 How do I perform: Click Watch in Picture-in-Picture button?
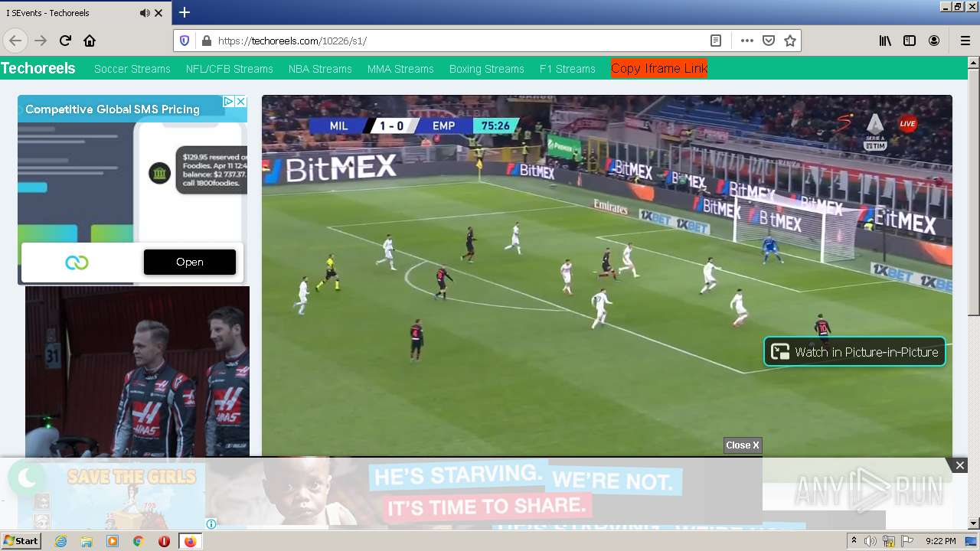pos(854,352)
